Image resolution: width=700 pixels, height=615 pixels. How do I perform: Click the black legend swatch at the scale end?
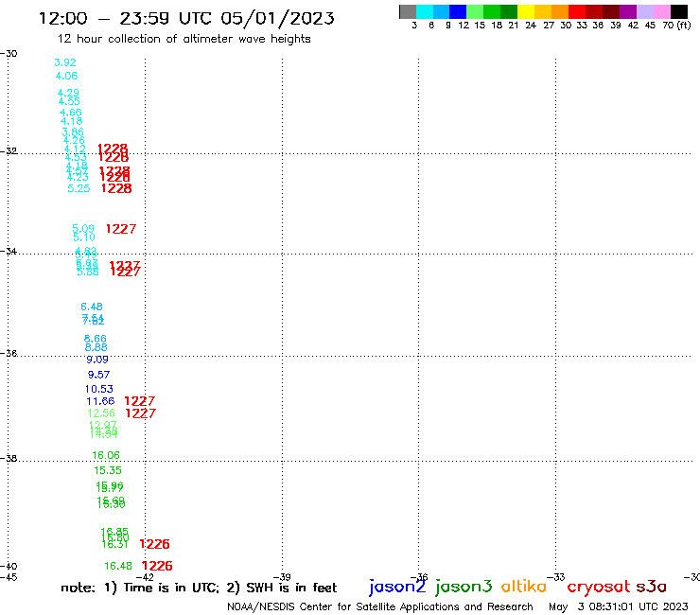point(678,11)
